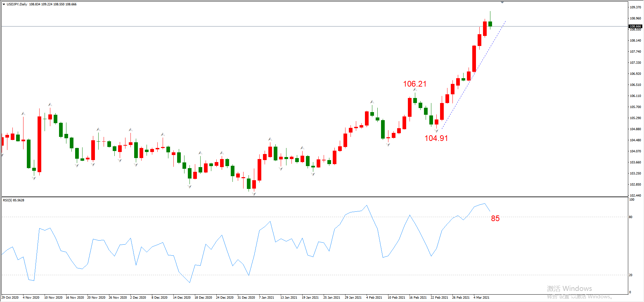The width and height of the screenshot is (644, 302).
Task: Click the 29 Oct 2020 date label
Action: point(10,298)
